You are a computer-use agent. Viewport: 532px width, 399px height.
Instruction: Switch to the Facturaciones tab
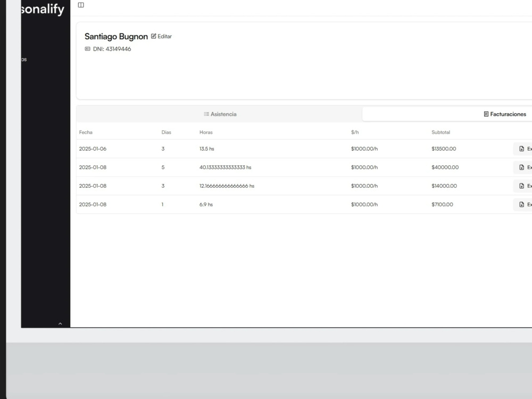[447, 114]
